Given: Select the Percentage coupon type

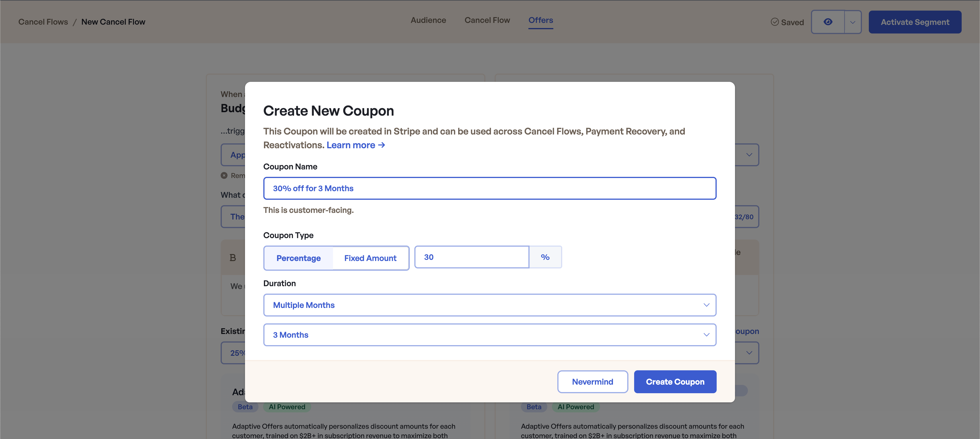Looking at the screenshot, I should tap(299, 258).
